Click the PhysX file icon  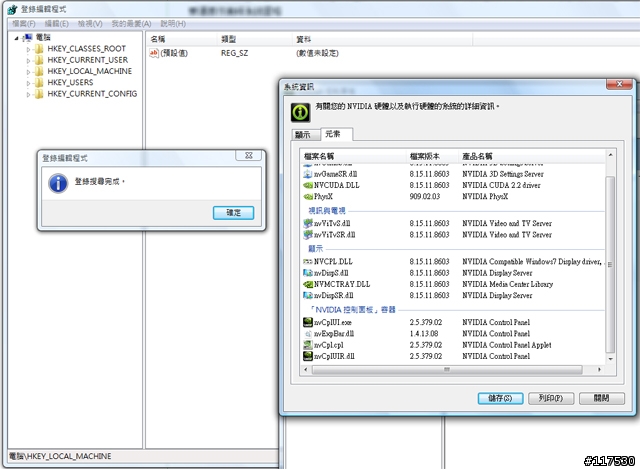pos(308,197)
